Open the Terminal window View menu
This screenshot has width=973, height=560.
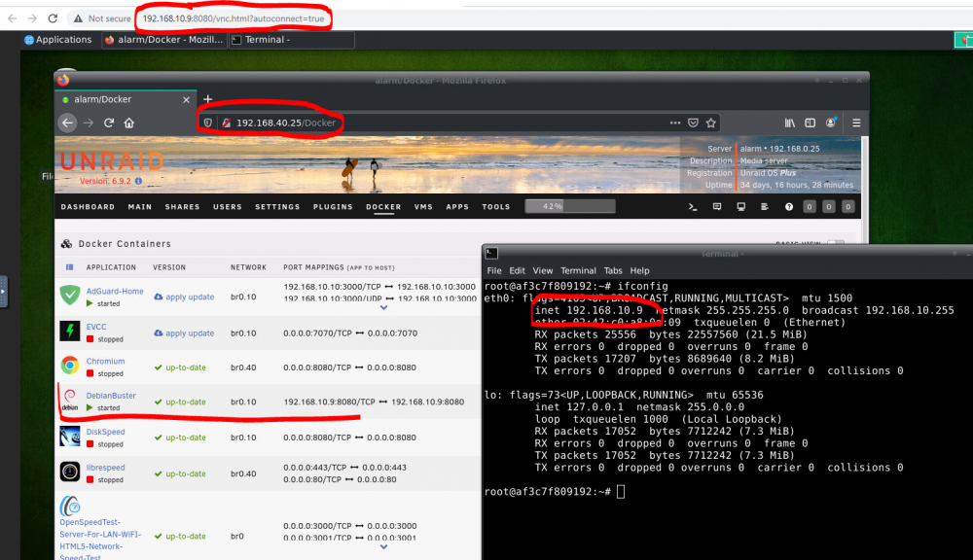pos(542,270)
